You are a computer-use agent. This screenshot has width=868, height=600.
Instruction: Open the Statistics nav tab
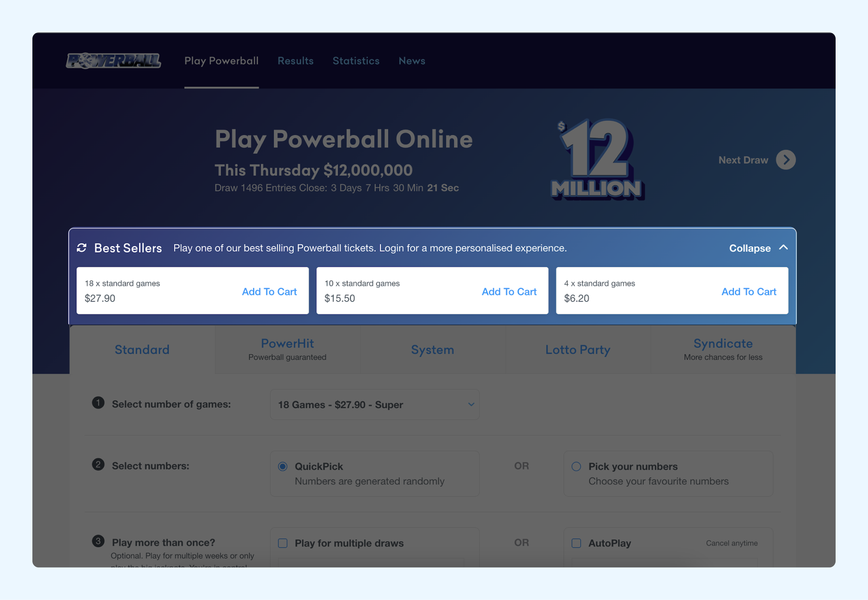356,61
